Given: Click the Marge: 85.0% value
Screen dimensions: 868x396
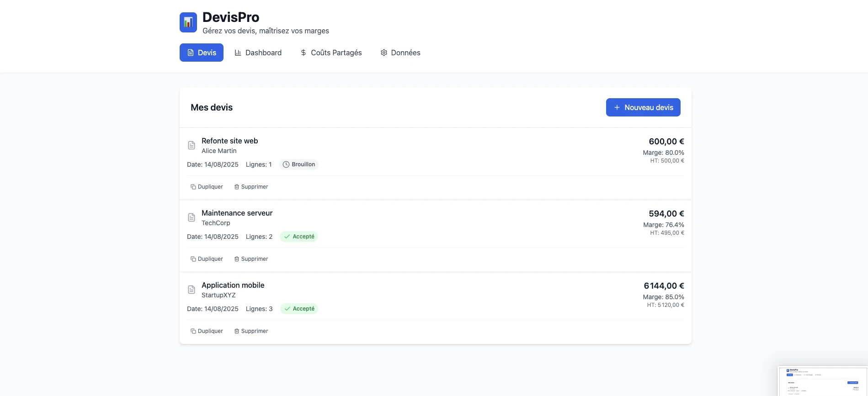Looking at the screenshot, I should coord(664,297).
